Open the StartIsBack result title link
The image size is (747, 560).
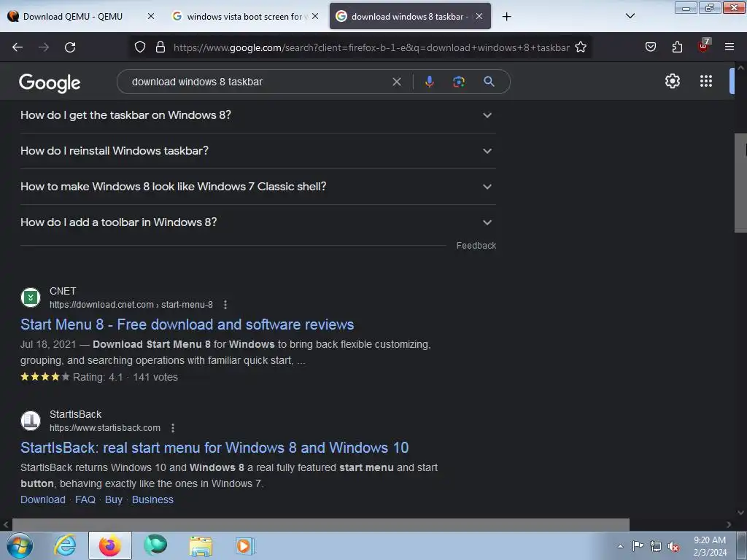pos(214,448)
